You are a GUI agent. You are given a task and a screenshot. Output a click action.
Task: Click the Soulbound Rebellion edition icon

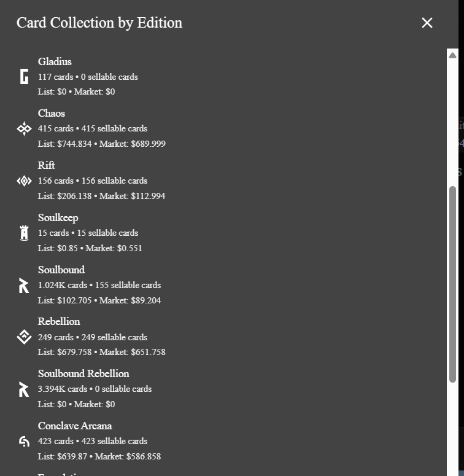click(x=24, y=389)
